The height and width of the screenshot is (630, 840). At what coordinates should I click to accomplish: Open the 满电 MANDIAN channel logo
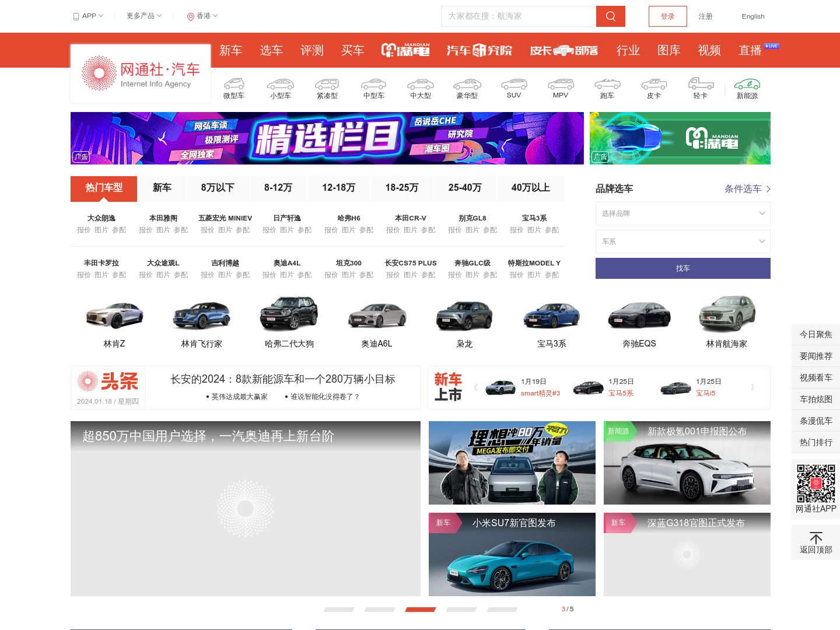tap(405, 50)
